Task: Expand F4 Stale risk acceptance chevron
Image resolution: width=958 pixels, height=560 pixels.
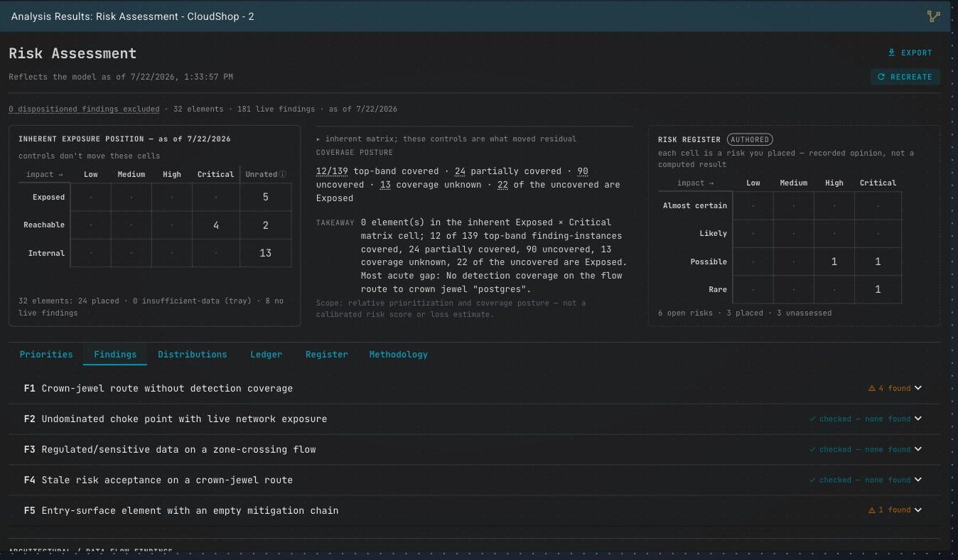Action: 918,480
